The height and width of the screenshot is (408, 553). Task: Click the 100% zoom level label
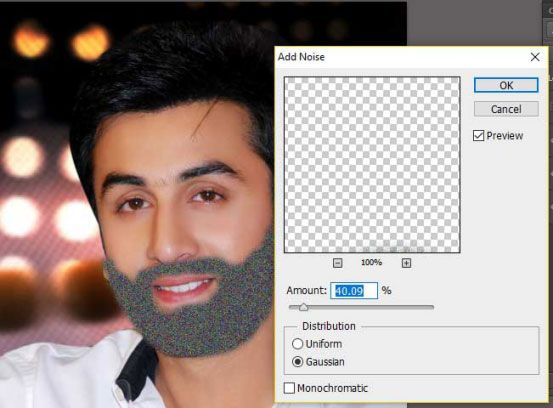[371, 263]
